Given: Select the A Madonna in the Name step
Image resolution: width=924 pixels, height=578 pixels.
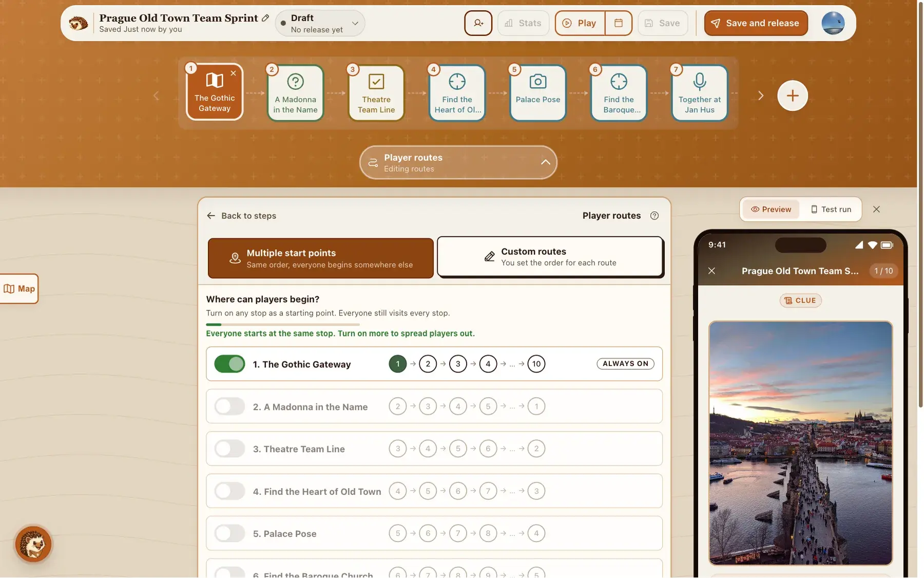Looking at the screenshot, I should (x=295, y=93).
